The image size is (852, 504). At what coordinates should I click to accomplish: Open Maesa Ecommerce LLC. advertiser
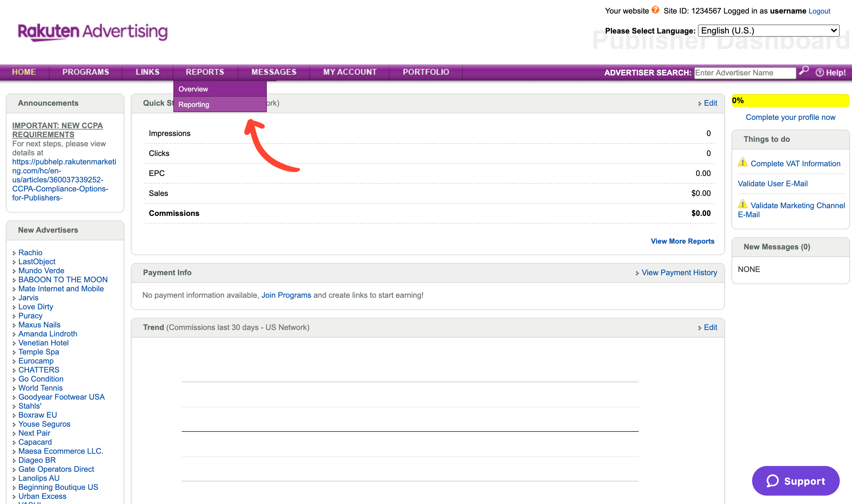pos(61,451)
